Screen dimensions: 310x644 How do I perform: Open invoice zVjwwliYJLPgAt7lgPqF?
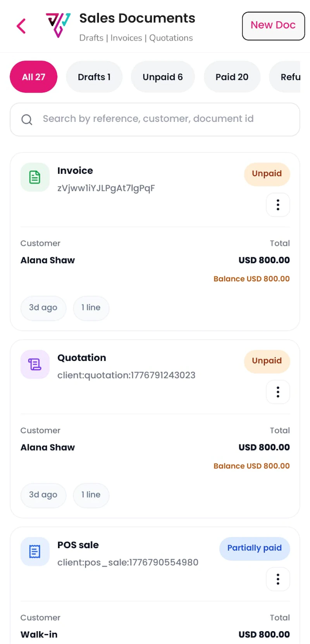pos(106,188)
